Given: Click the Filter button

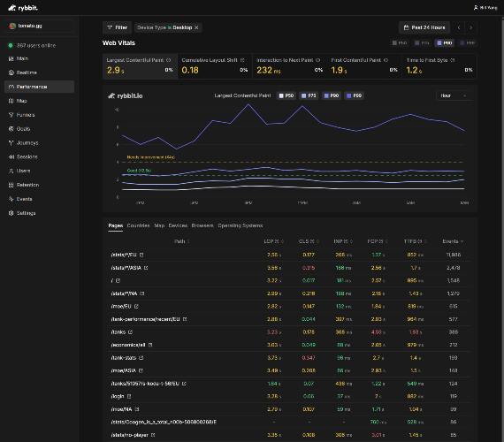Looking at the screenshot, I should click(117, 27).
